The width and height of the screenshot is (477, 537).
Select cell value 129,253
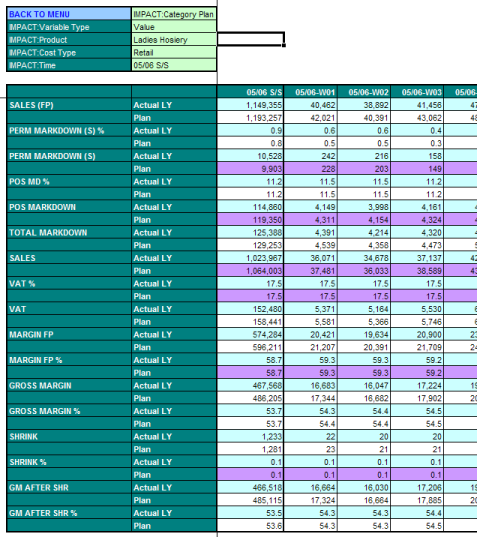click(x=250, y=245)
